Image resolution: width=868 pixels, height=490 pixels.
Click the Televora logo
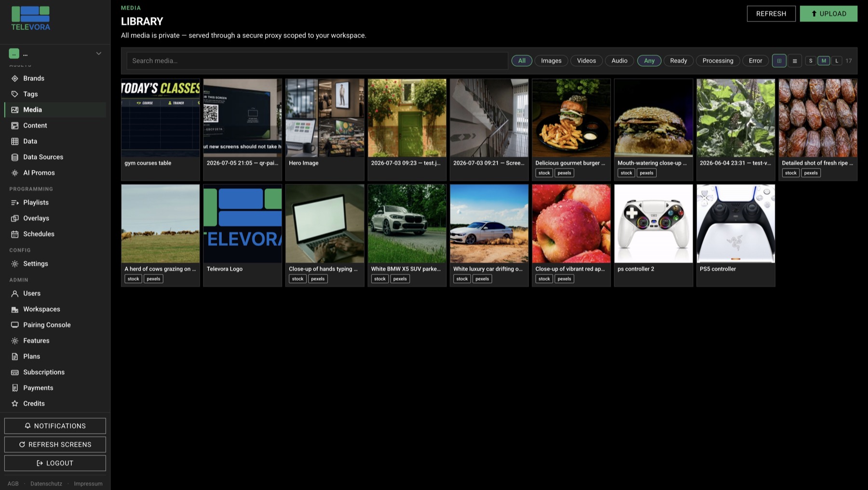coord(30,18)
